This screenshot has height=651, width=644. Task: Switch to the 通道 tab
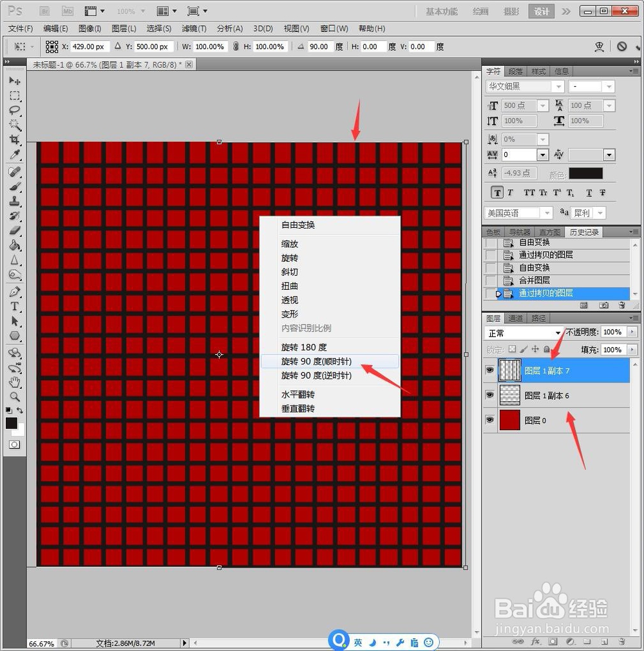tap(516, 319)
